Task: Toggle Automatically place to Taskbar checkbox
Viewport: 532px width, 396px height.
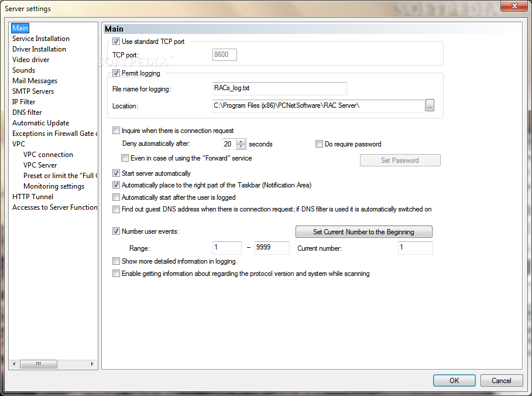Action: click(x=116, y=185)
